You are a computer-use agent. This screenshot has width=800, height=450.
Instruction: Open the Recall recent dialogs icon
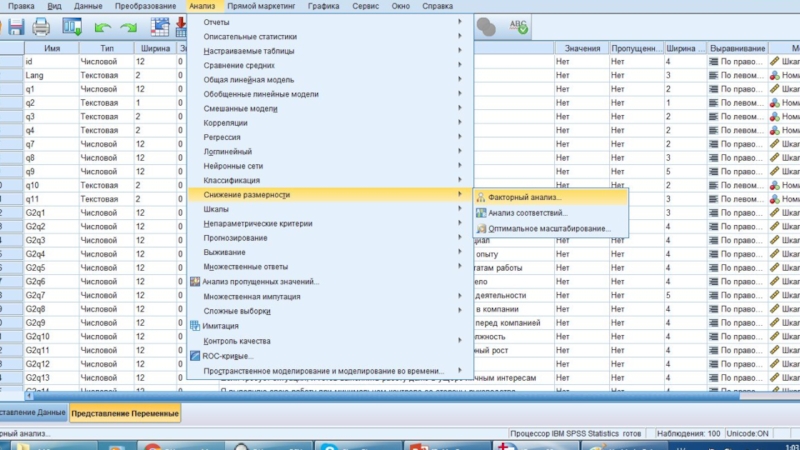pyautogui.click(x=71, y=27)
